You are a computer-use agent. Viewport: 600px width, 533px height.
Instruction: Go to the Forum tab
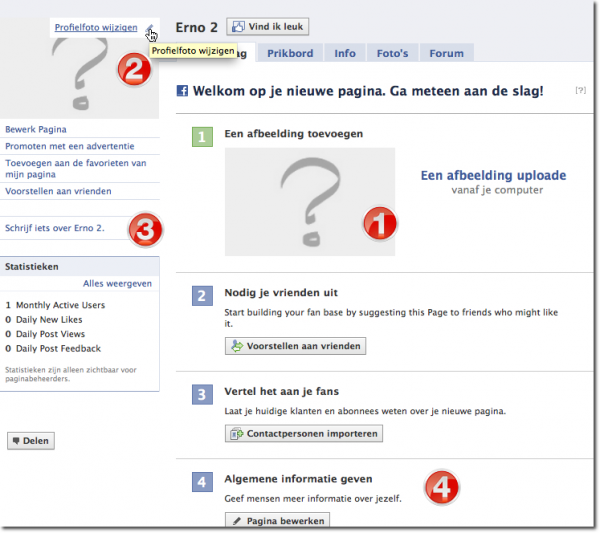[447, 53]
